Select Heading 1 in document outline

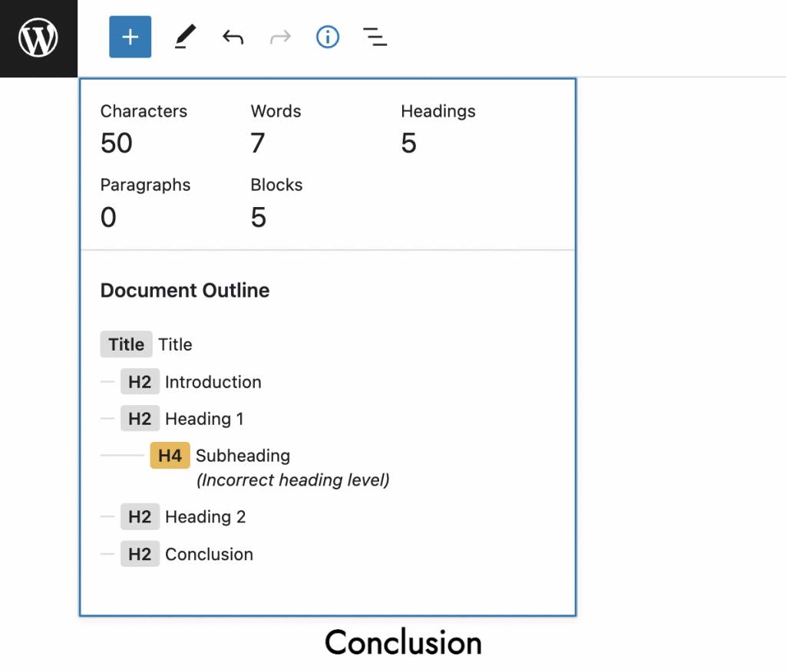tap(204, 419)
